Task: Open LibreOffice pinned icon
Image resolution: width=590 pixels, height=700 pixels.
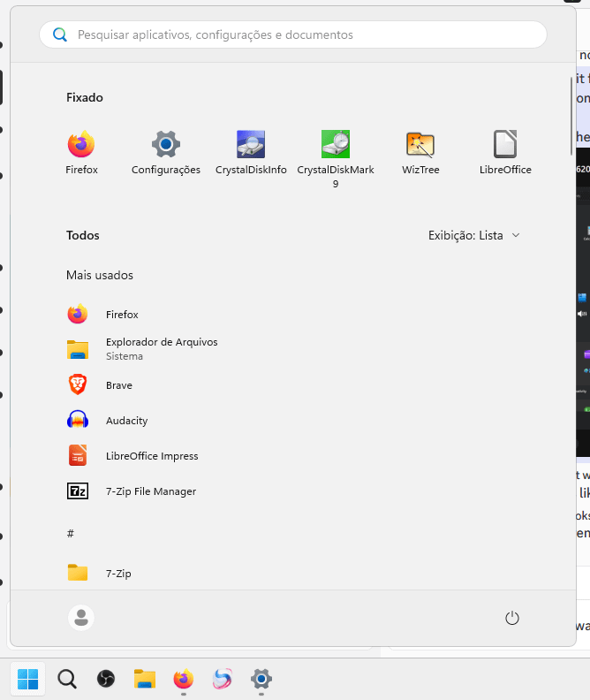Action: (505, 144)
